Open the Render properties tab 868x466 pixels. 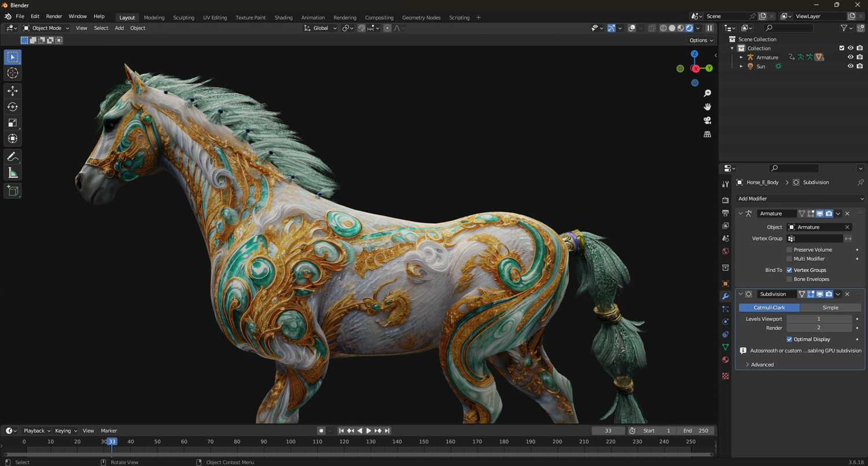coord(726,200)
